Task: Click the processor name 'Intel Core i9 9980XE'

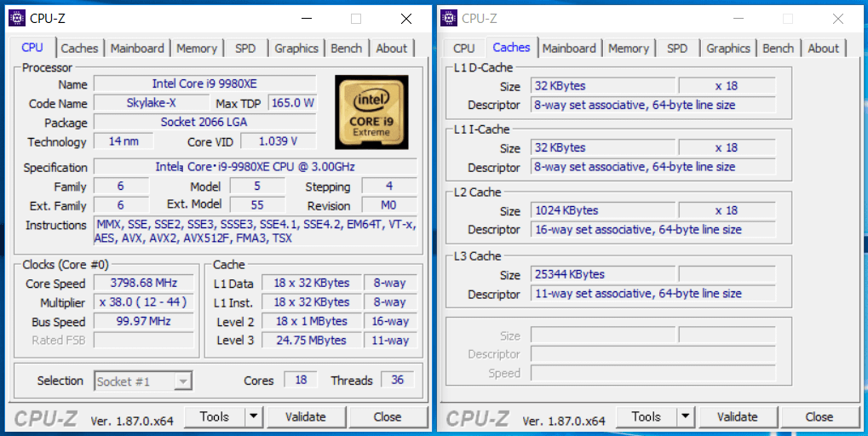Action: click(204, 83)
